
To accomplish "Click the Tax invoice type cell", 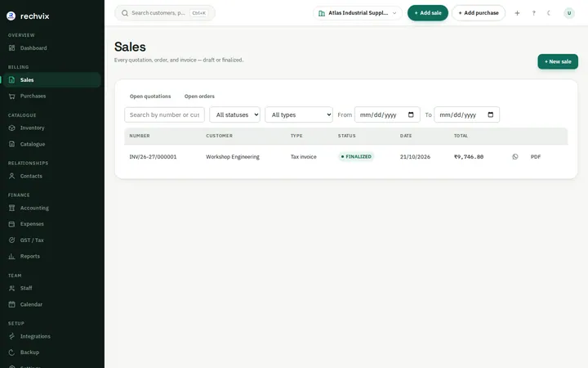I will [303, 157].
